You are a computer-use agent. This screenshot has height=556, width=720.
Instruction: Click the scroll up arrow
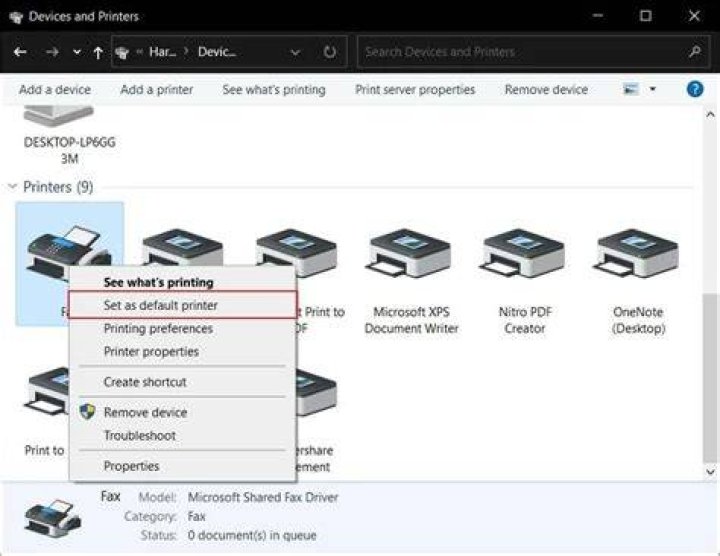tap(710, 114)
